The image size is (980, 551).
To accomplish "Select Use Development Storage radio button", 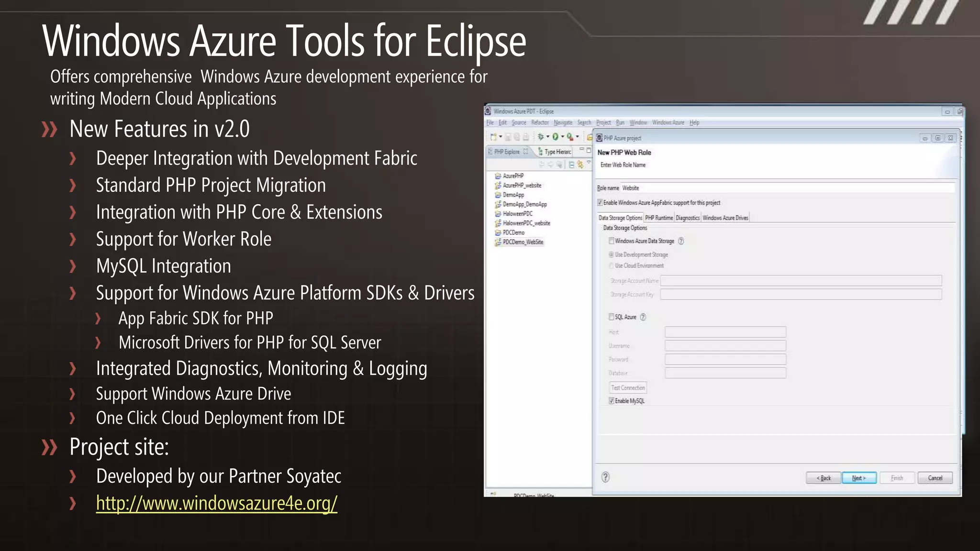I will pos(611,254).
